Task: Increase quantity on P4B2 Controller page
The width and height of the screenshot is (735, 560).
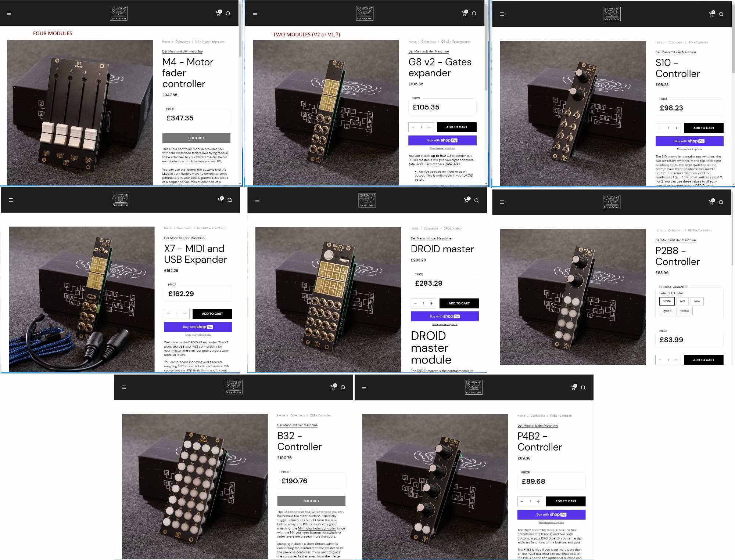Action: point(538,501)
